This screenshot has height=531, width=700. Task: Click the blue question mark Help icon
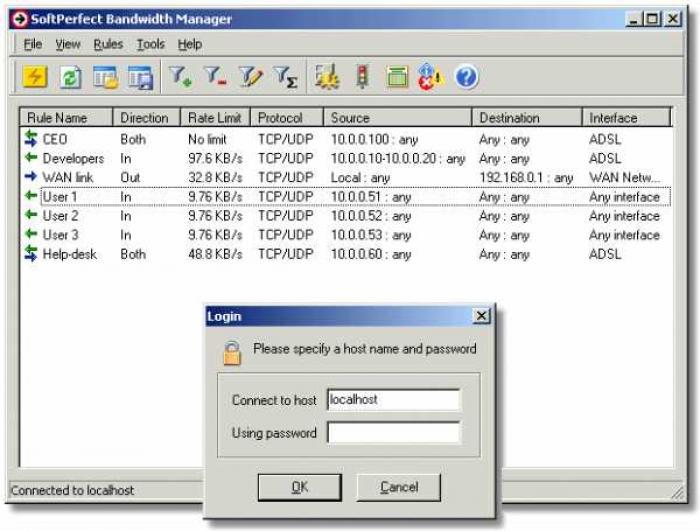(x=467, y=77)
